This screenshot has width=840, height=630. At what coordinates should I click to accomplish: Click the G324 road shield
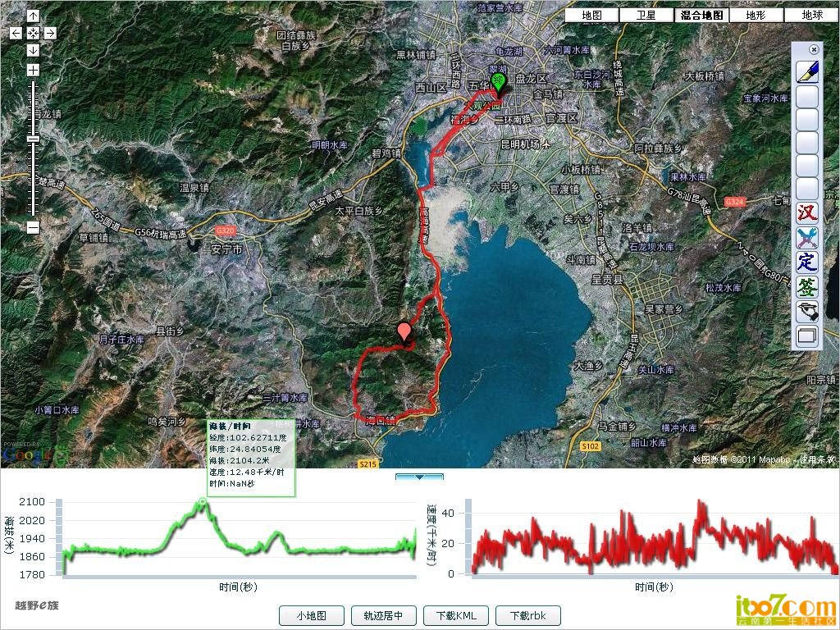coord(734,202)
